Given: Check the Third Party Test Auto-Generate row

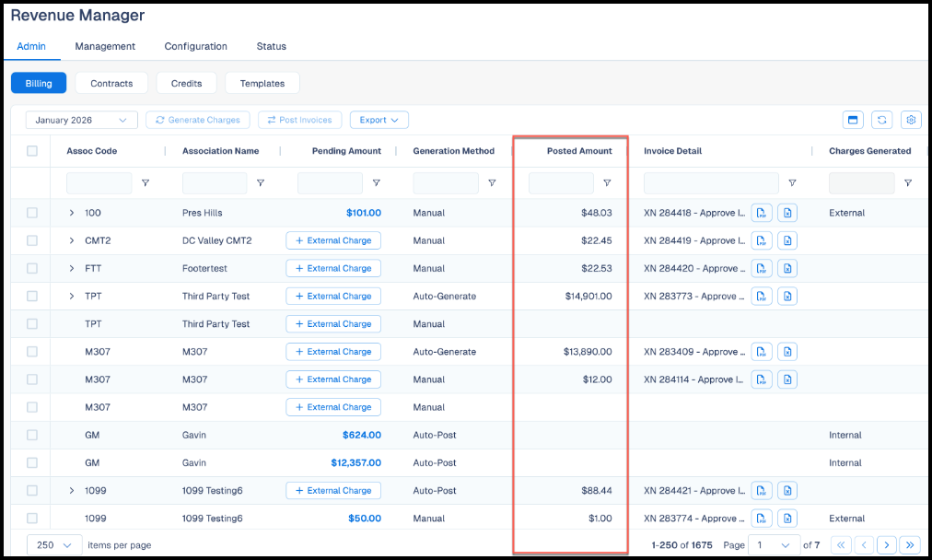Looking at the screenshot, I should pos(32,296).
